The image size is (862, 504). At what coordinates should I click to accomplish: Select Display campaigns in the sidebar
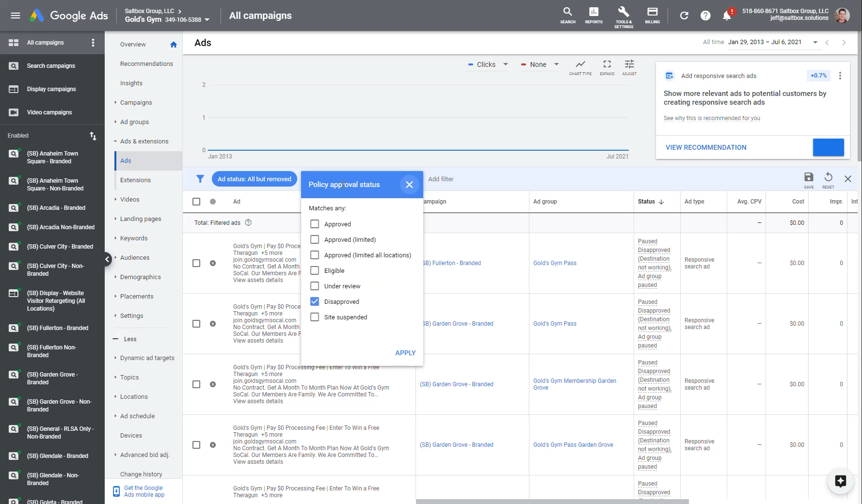point(52,89)
